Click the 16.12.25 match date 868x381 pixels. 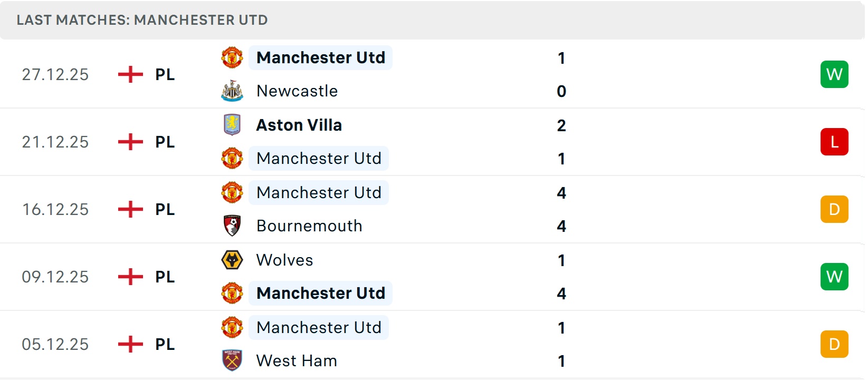pyautogui.click(x=55, y=209)
